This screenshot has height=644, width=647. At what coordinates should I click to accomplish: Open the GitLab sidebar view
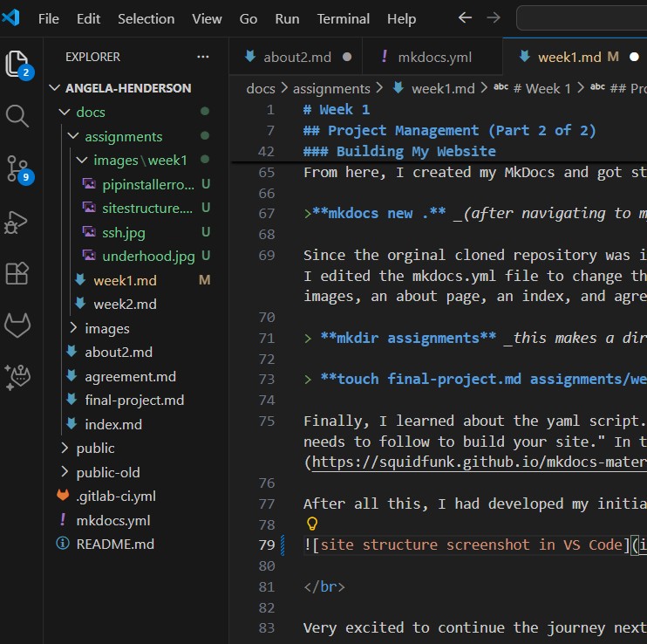(x=17, y=325)
